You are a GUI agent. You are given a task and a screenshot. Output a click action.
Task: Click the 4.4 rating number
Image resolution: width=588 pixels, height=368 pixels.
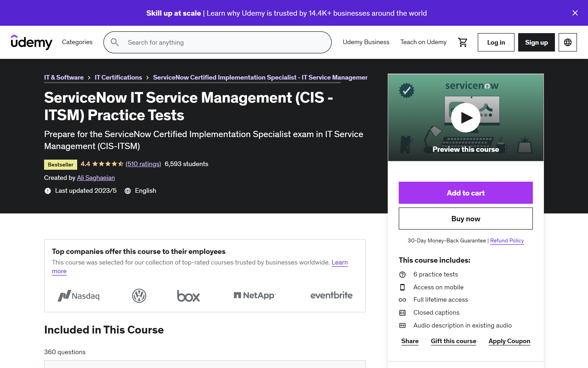85,164
